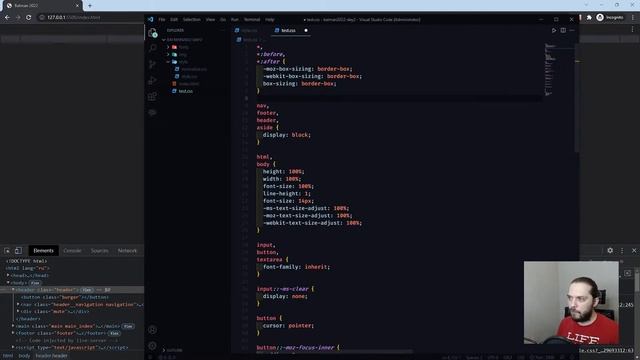
Task: Expand the head element in DevTools
Action: point(8,276)
